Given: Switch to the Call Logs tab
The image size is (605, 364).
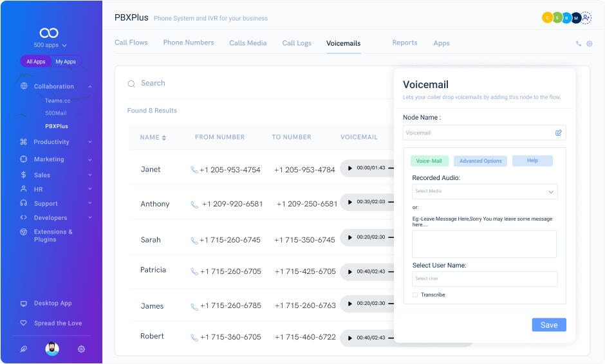Looking at the screenshot, I should pos(297,43).
